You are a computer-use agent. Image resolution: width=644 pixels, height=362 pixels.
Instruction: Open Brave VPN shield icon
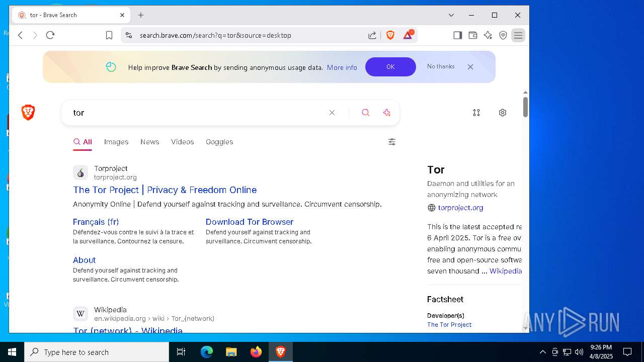click(x=503, y=35)
